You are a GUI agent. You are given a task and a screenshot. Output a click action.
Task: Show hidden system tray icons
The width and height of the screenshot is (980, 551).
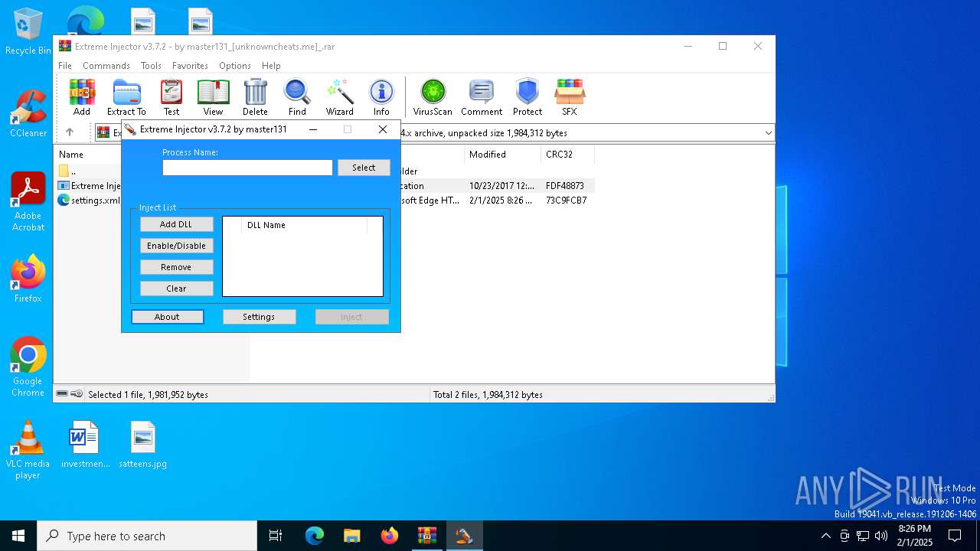tap(825, 536)
